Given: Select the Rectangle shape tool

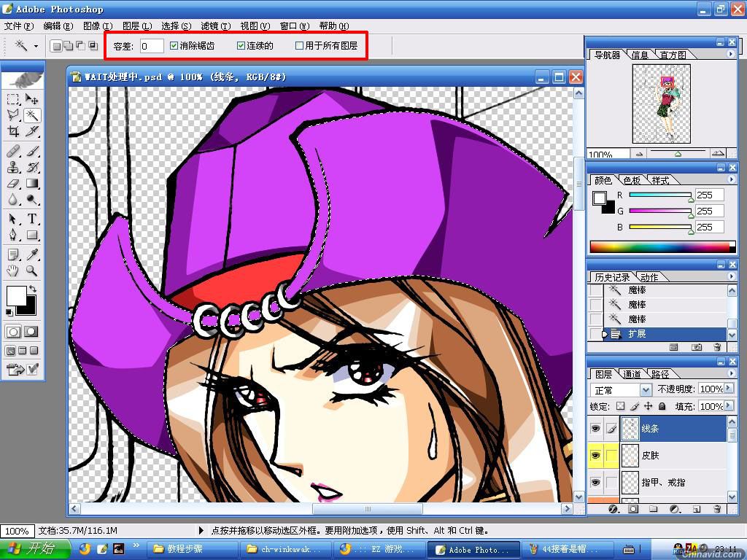Looking at the screenshot, I should click(x=32, y=235).
